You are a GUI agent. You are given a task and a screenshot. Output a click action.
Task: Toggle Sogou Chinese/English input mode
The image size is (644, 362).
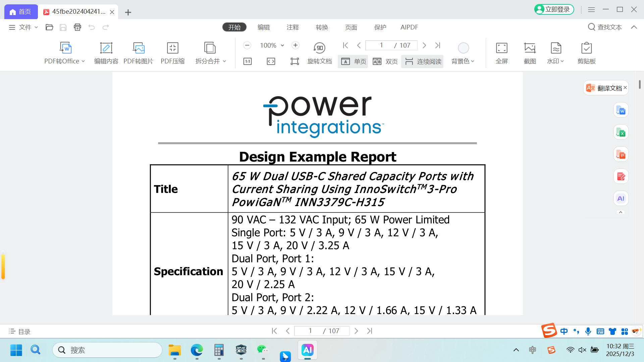pos(564,331)
